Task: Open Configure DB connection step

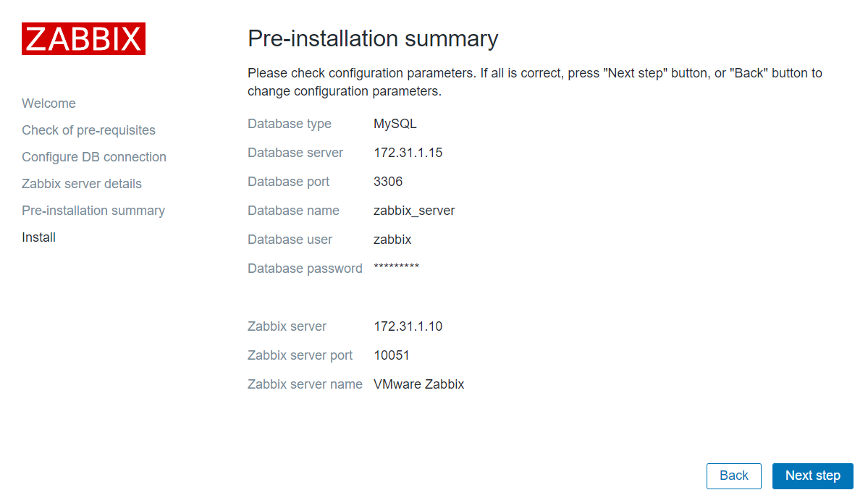Action: tap(94, 157)
